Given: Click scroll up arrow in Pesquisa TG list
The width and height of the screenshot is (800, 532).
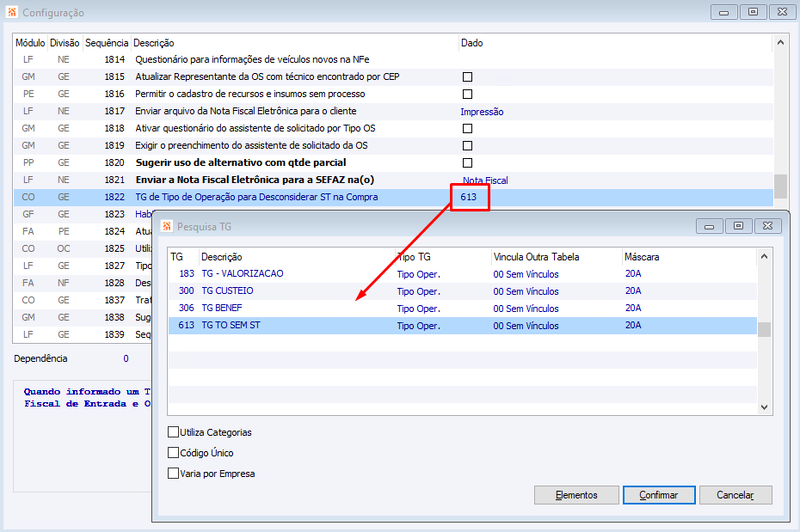Looking at the screenshot, I should click(x=764, y=257).
